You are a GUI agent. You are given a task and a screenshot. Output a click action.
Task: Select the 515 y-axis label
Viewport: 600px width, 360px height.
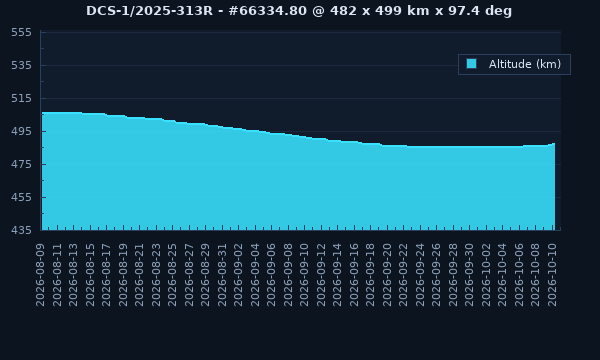pyautogui.click(x=21, y=98)
